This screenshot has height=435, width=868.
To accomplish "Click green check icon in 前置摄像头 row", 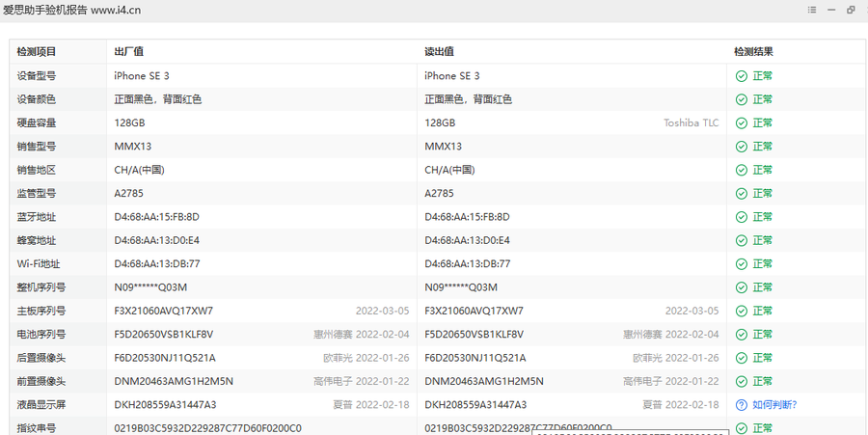I will click(x=742, y=381).
